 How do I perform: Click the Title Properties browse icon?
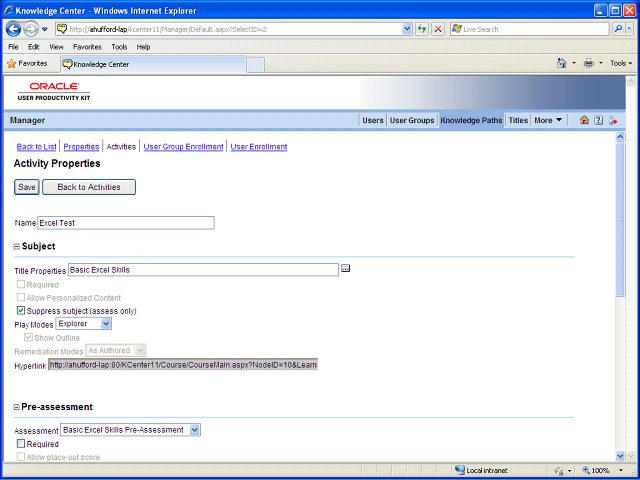tap(346, 268)
